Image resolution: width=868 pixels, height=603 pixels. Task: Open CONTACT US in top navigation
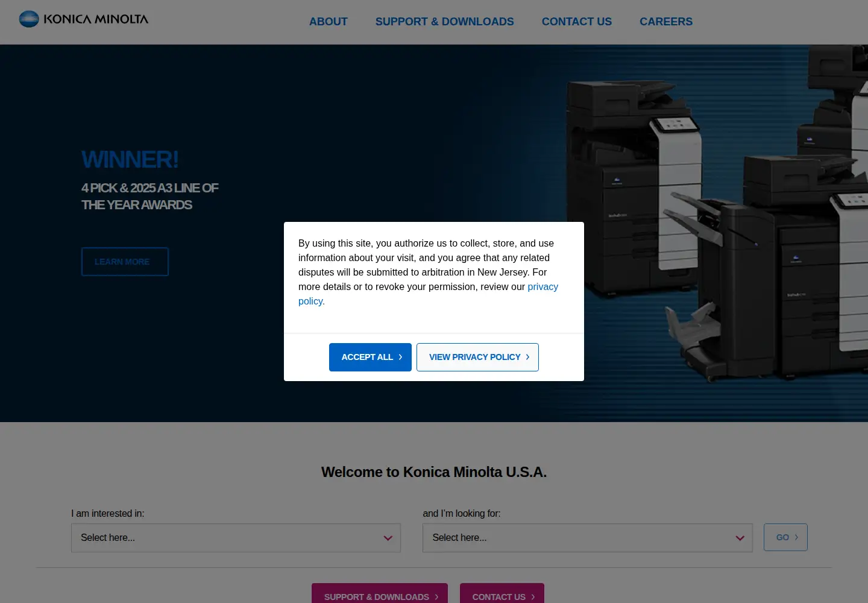[577, 22]
